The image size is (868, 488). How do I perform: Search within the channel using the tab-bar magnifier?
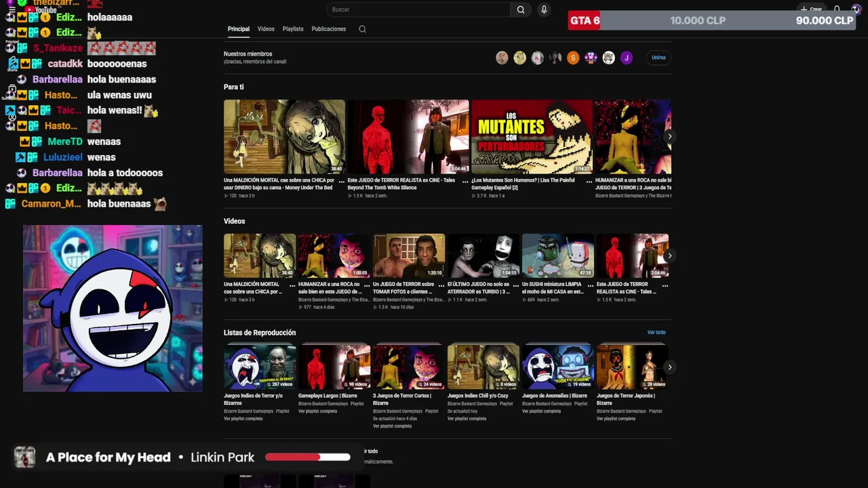[x=362, y=29]
